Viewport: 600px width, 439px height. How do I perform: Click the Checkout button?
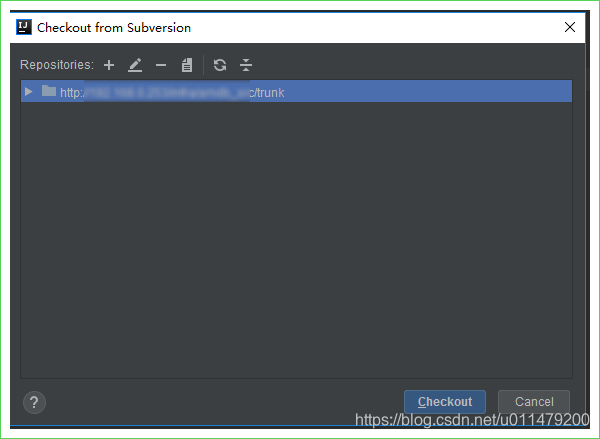[x=445, y=402]
